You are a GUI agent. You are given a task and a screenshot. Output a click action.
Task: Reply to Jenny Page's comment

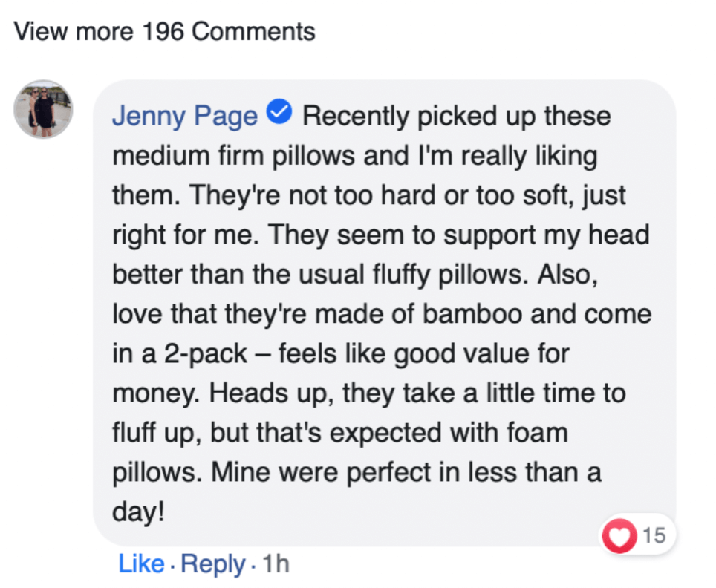[x=212, y=564]
